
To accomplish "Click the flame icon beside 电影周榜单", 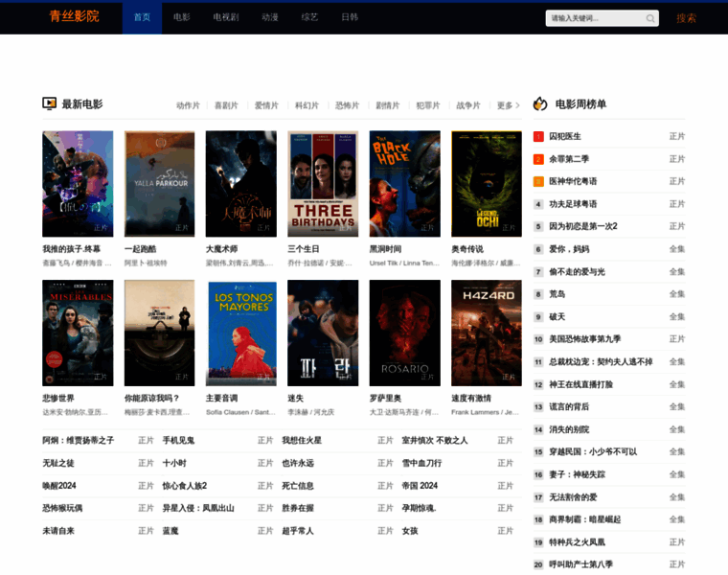I will click(540, 103).
